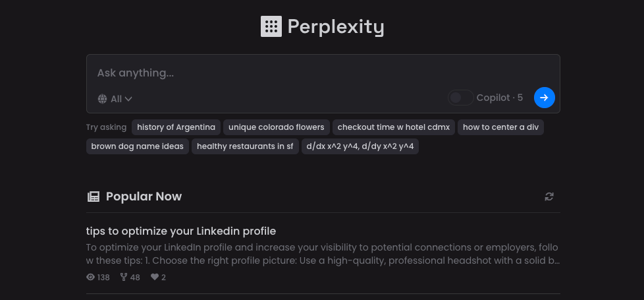
Task: Enable the Copilot toggle switch
Action: (460, 98)
